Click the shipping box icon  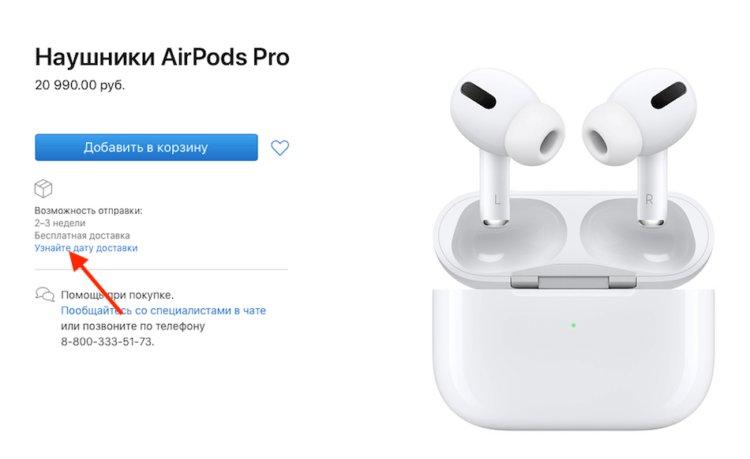(x=44, y=188)
